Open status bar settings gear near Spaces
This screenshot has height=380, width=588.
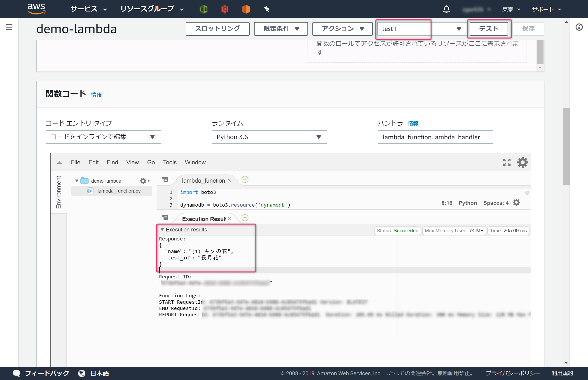[x=516, y=203]
